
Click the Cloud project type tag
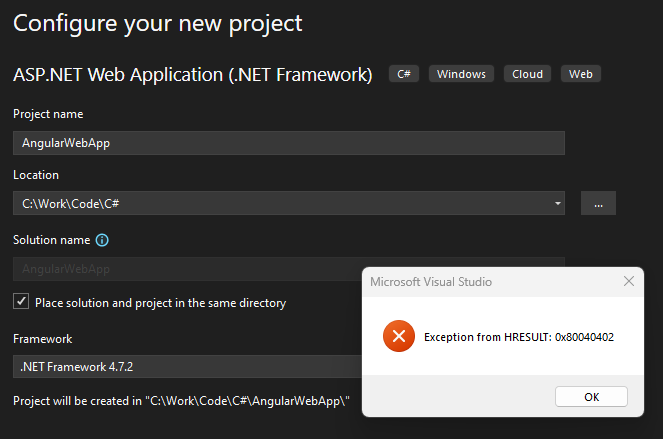(x=527, y=74)
